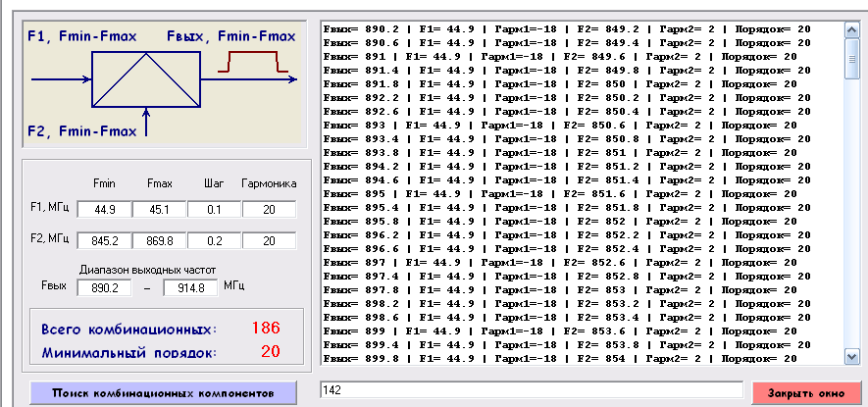Click output frequency lower bound 890.2 field
The image size is (868, 407).
click(104, 288)
